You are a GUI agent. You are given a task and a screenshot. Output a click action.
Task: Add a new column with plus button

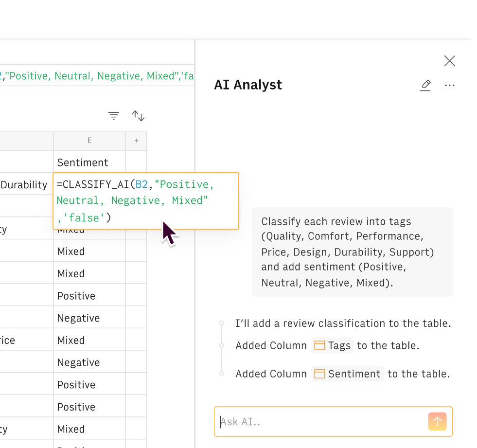(x=136, y=141)
